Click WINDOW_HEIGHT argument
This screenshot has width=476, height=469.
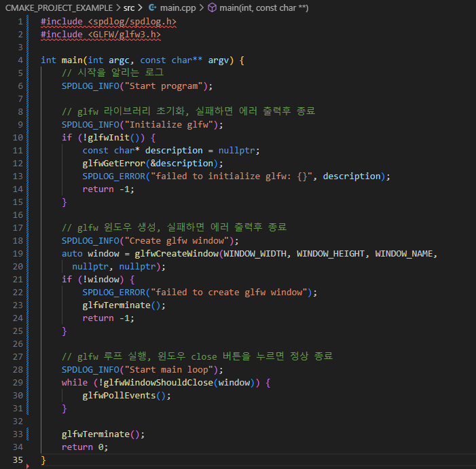point(331,254)
